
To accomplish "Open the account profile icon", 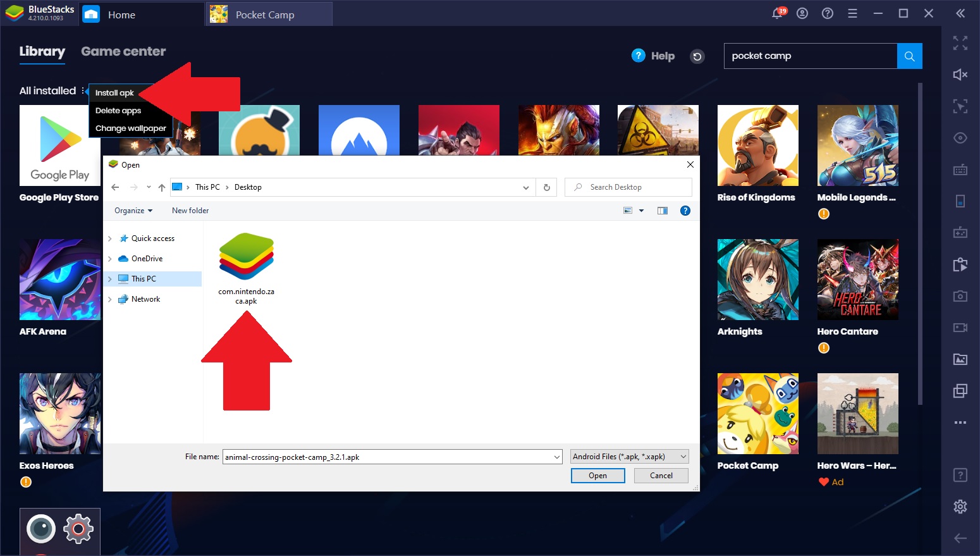I will pyautogui.click(x=802, y=13).
